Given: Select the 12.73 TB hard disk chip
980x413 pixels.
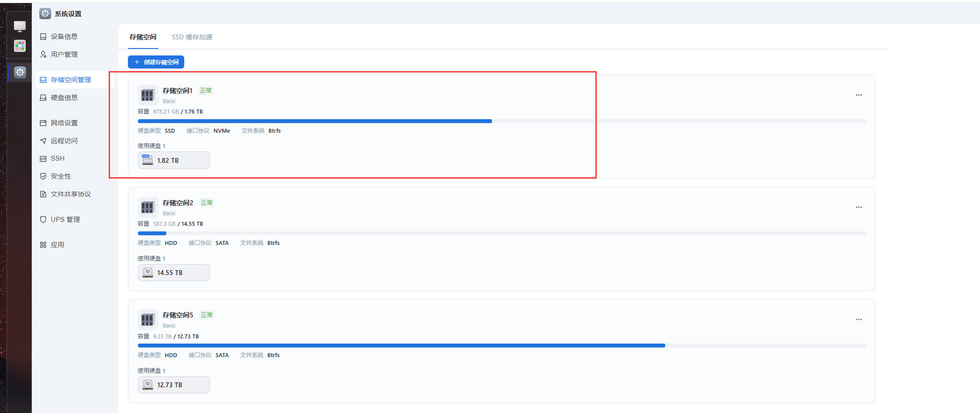Looking at the screenshot, I should pyautogui.click(x=174, y=385).
